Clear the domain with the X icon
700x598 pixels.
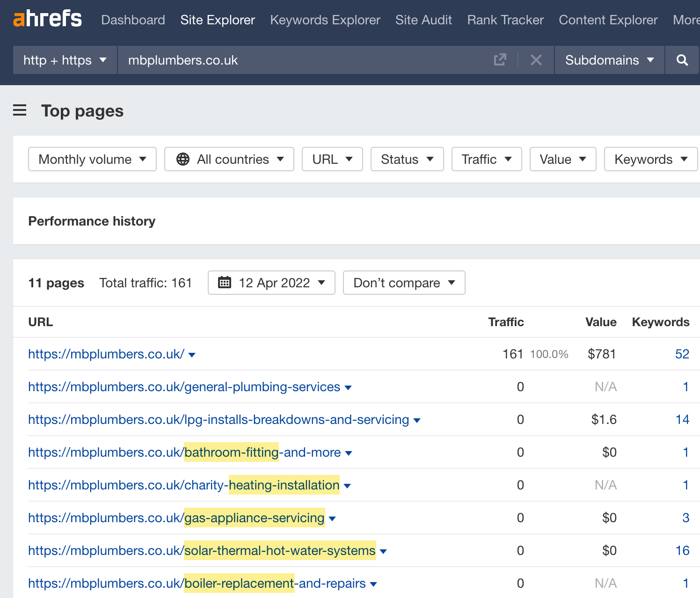(x=536, y=60)
